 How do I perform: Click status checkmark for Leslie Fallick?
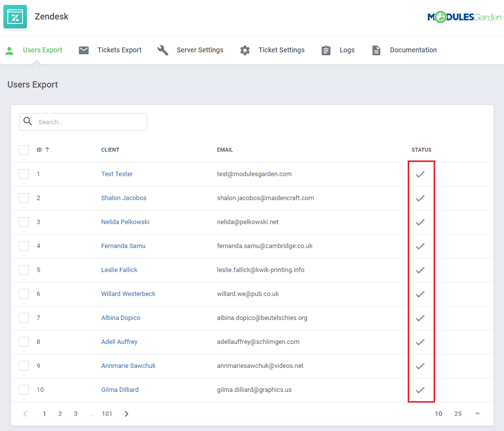(420, 270)
